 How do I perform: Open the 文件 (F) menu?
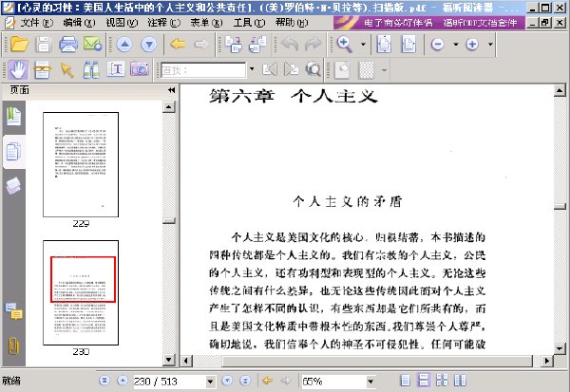37,23
